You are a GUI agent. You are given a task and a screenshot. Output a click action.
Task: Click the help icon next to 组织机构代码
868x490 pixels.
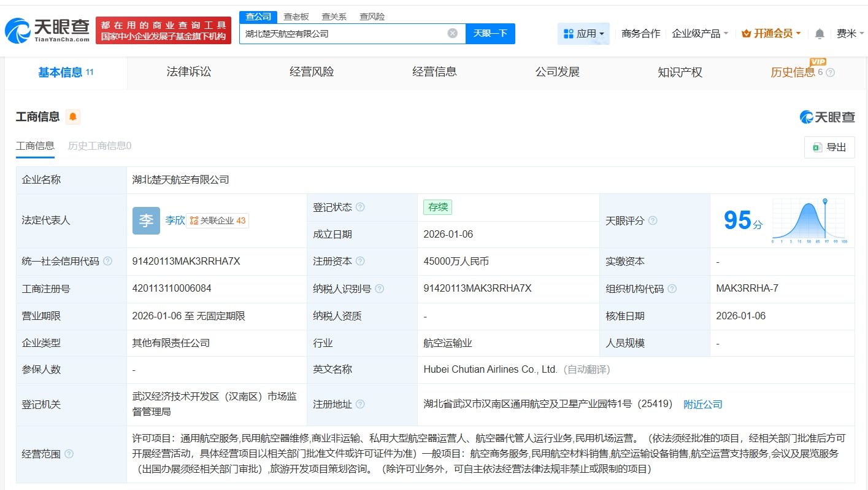pos(672,289)
